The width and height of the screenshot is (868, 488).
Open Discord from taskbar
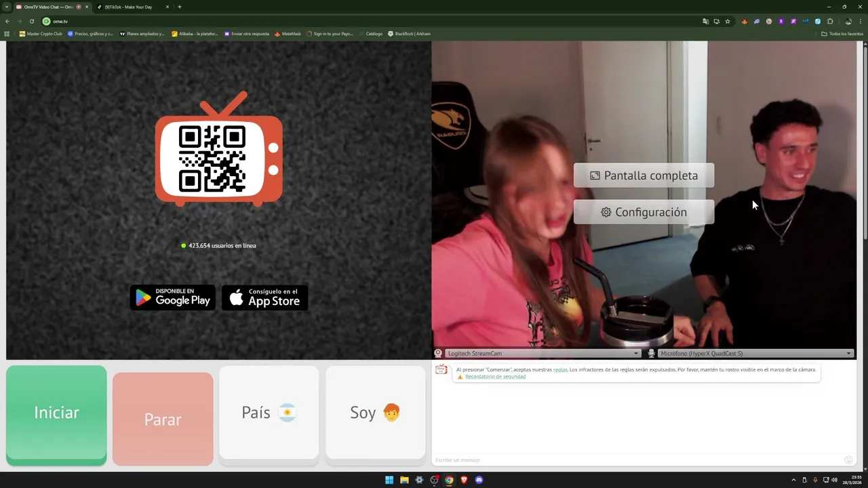pyautogui.click(x=479, y=480)
